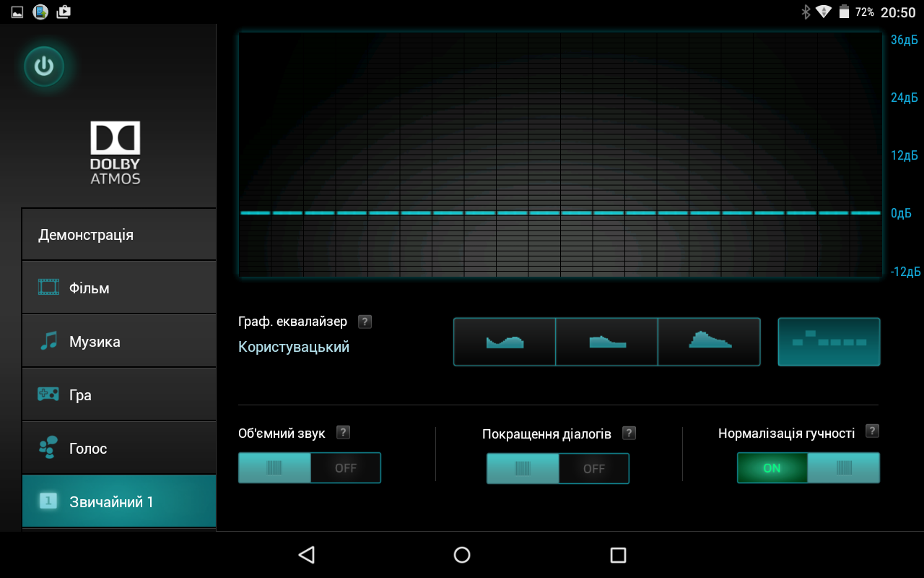Switch to the Гра profile
Screen dimensions: 924x578
click(x=119, y=395)
